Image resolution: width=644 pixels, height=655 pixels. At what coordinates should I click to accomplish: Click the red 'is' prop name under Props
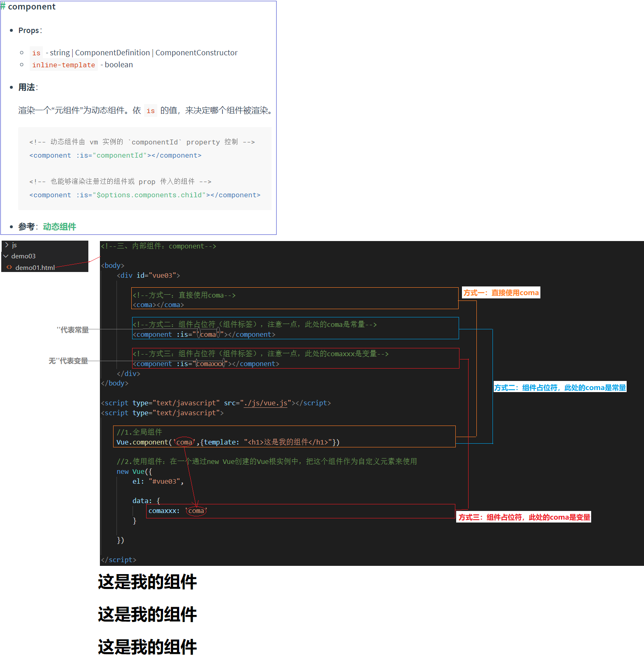click(x=36, y=53)
